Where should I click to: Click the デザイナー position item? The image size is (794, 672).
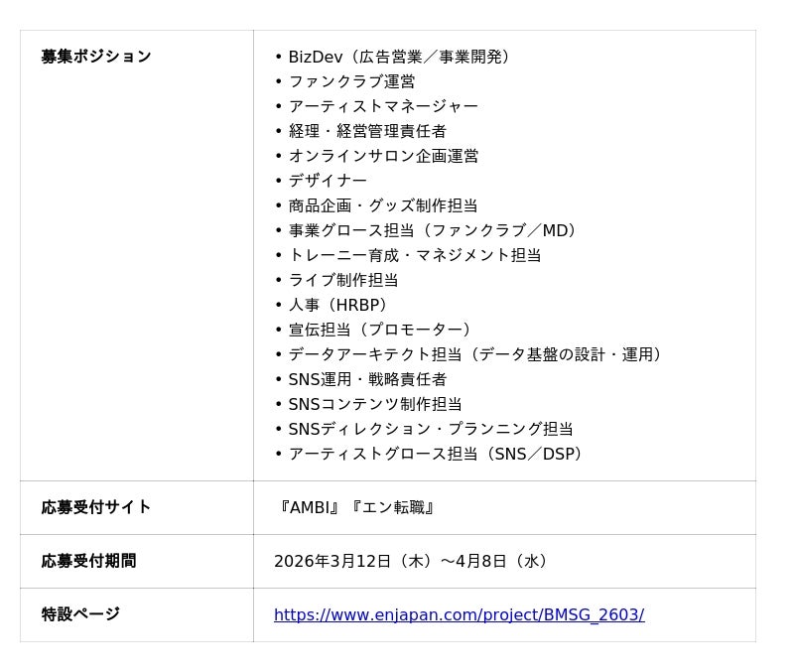328,181
